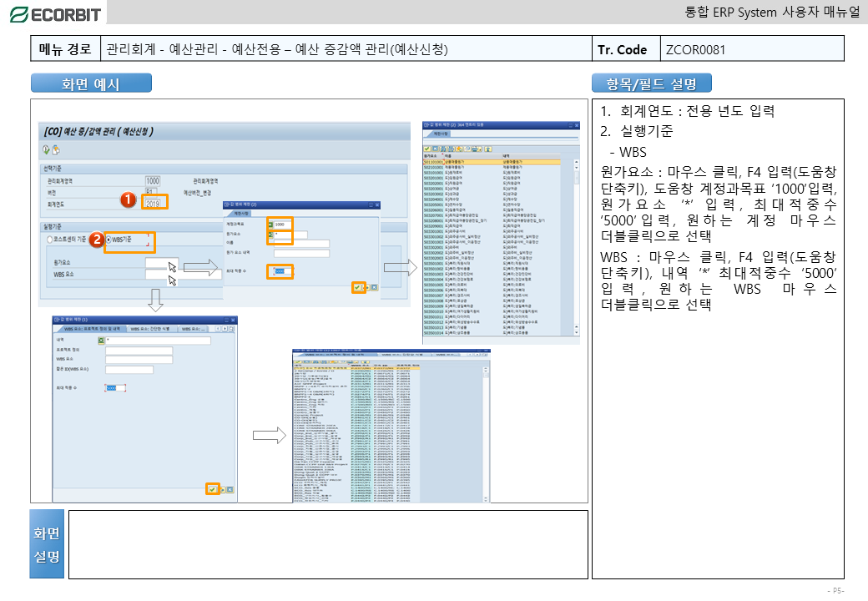Click the variant icon next to Execute
Image resolution: width=868 pixels, height=601 pixels.
pos(56,150)
